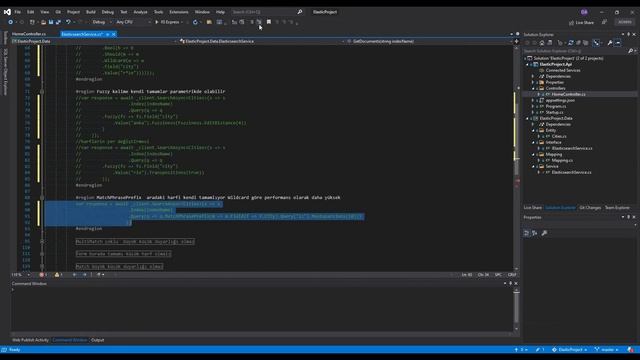The width and height of the screenshot is (640, 360).
Task: Click the Open File folder toolbar icon
Action: point(43,22)
